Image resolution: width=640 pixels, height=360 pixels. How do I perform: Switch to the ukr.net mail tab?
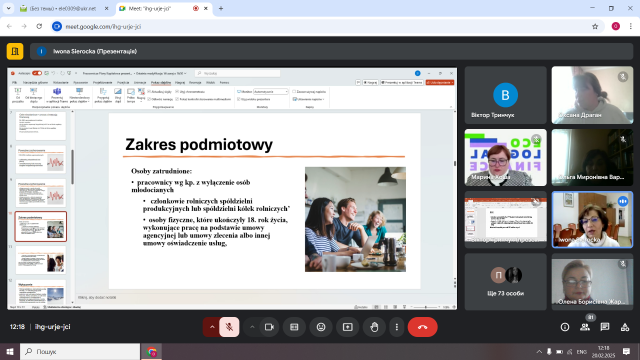(64, 8)
